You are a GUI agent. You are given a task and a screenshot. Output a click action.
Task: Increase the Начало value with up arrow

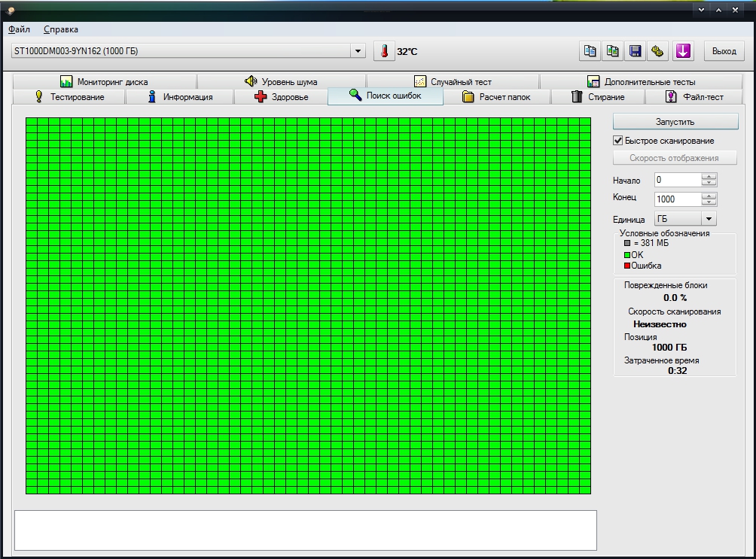(x=709, y=176)
